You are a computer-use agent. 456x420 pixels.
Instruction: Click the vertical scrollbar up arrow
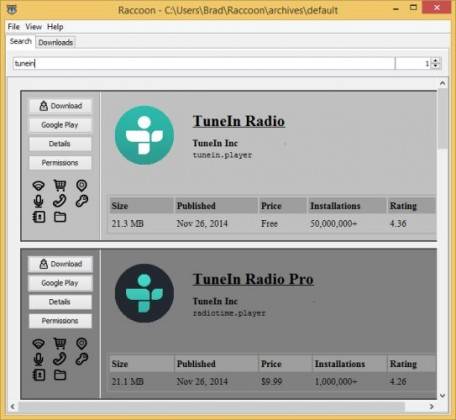pos(442,83)
